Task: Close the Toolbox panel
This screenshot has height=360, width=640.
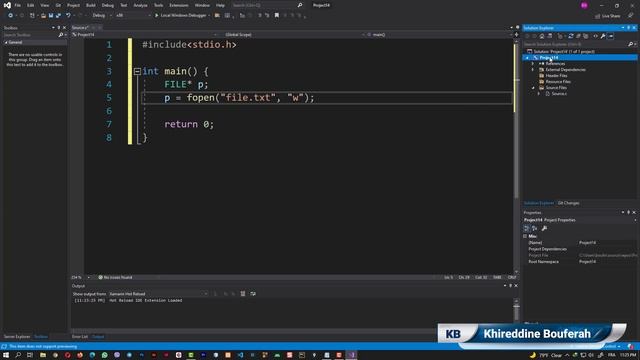Action: tap(64, 28)
